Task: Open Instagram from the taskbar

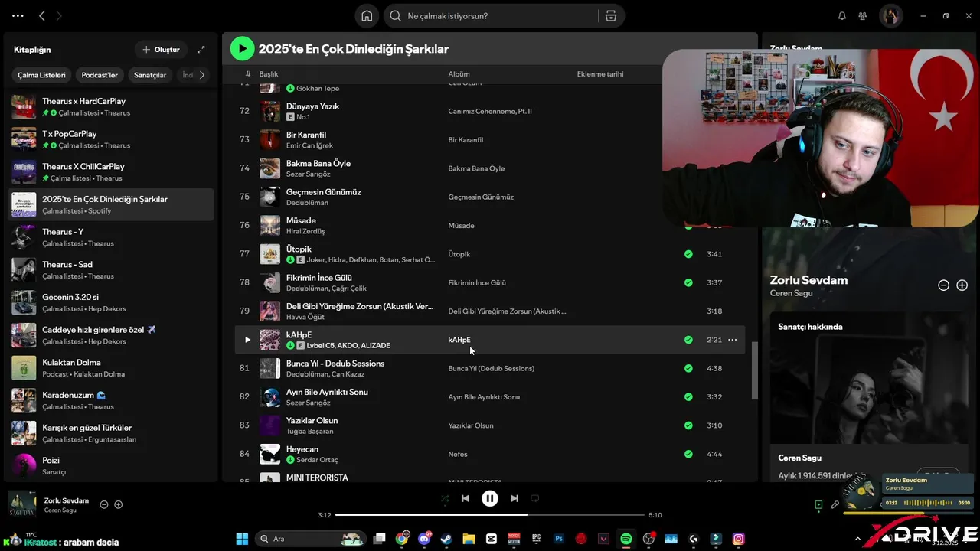Action: (x=738, y=539)
